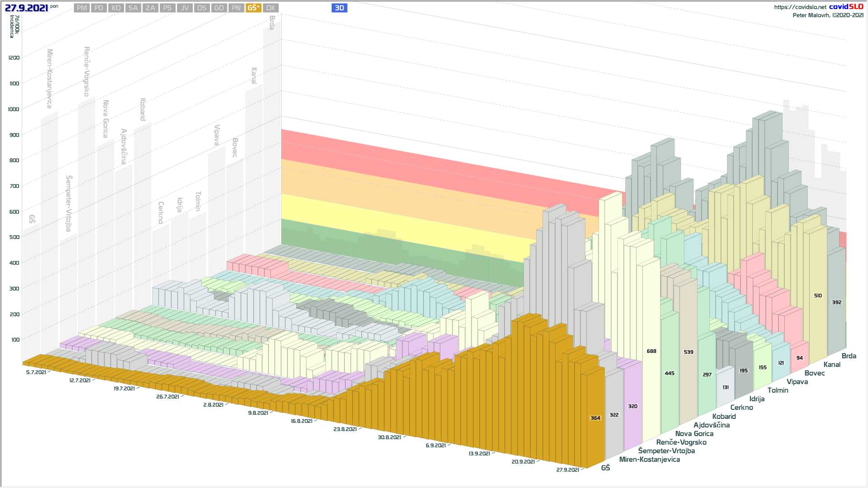This screenshot has height=488, width=868.
Task: Select the JV region tab
Action: 184,8
